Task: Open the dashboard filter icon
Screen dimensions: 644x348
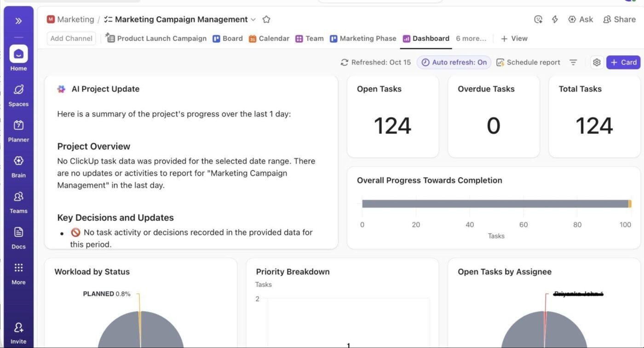Action: pyautogui.click(x=573, y=62)
